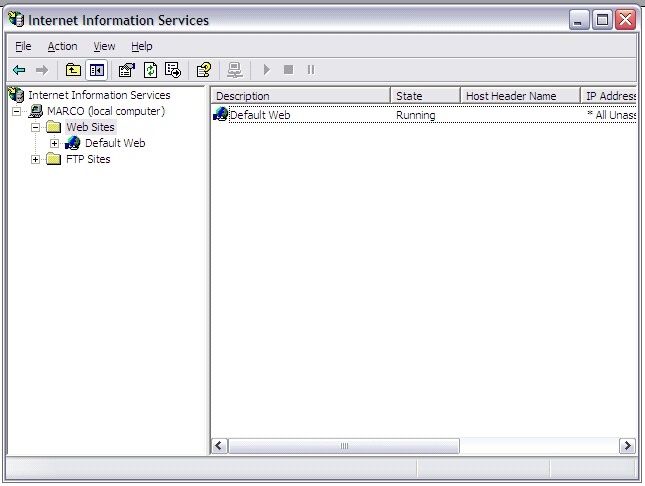
Task: Click the MARCO computer icon
Action: coord(35,111)
